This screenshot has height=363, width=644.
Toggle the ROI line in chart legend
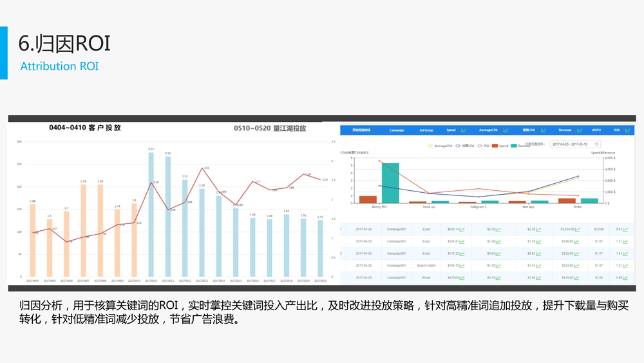[485, 146]
